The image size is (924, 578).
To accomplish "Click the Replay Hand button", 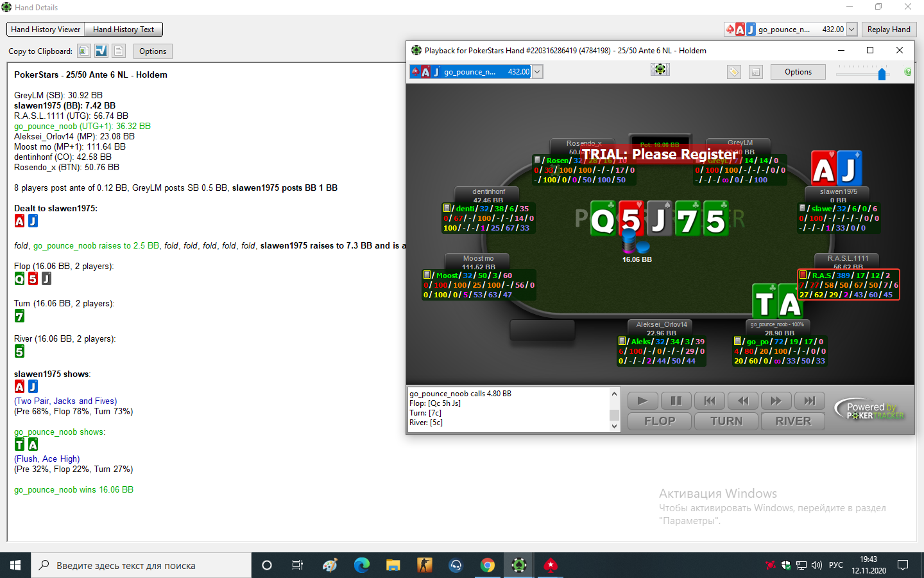I will 889,30.
